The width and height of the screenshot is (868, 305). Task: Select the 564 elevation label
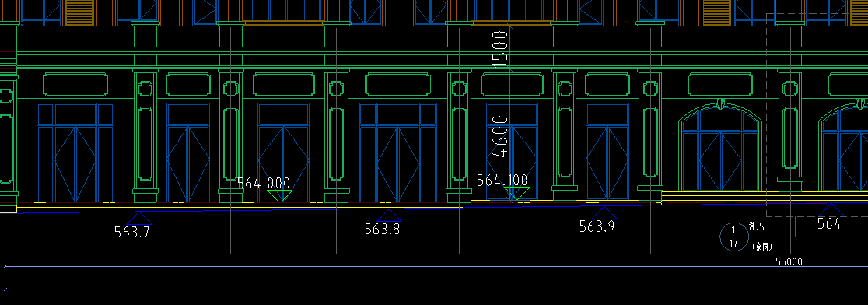[829, 223]
